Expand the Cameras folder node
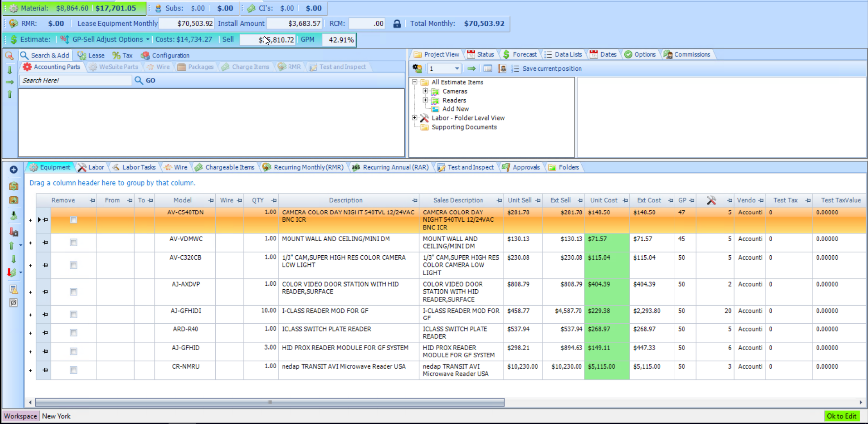868x424 pixels. 425,91
